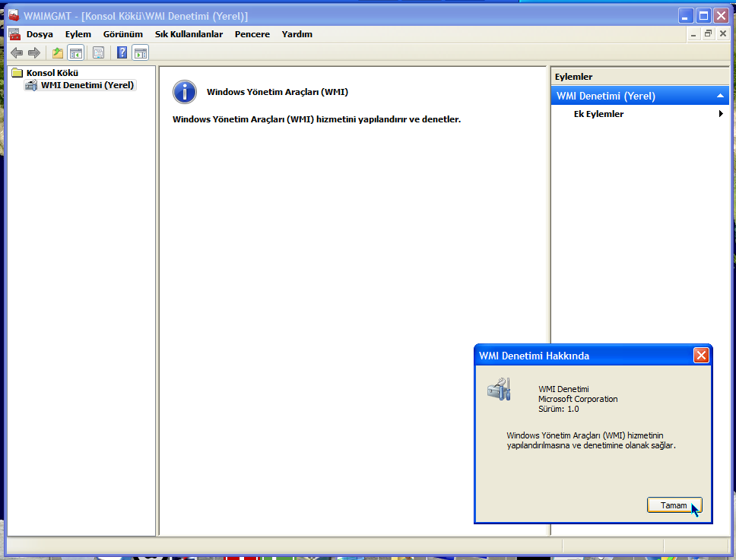Image resolution: width=736 pixels, height=560 pixels.
Task: Click the Eylemler pane header text
Action: 573,77
